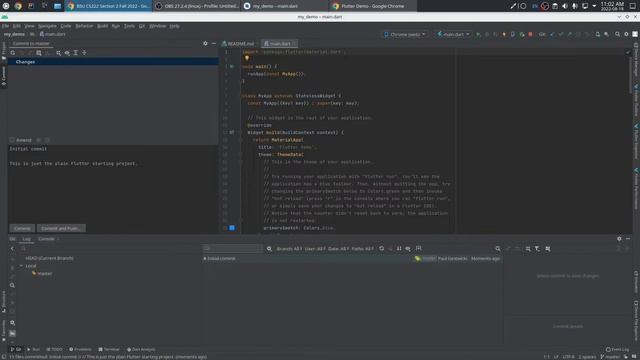Click the lightbulb intention icon in editor
The height and width of the screenshot is (360, 640).
pos(247,58)
